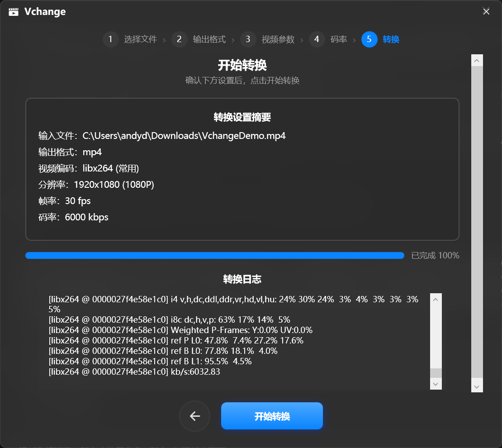
Task: Click the 转换设置摘要 heading
Action: (x=242, y=117)
